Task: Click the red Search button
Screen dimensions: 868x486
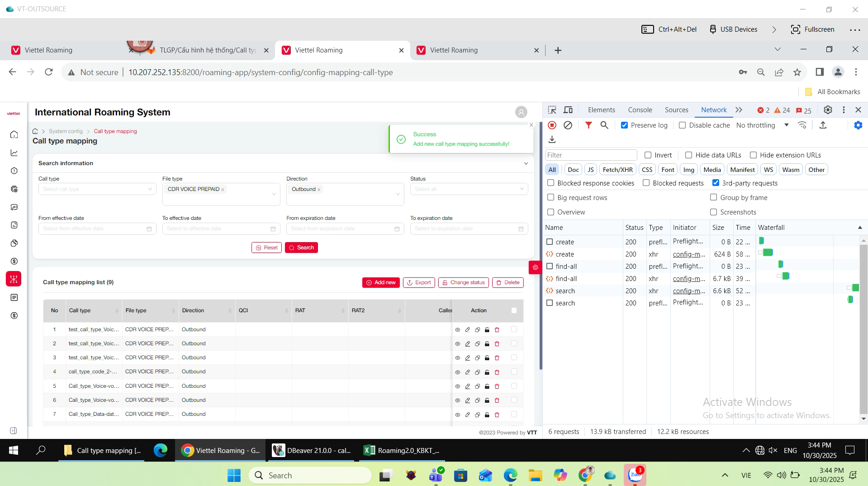Action: click(301, 248)
